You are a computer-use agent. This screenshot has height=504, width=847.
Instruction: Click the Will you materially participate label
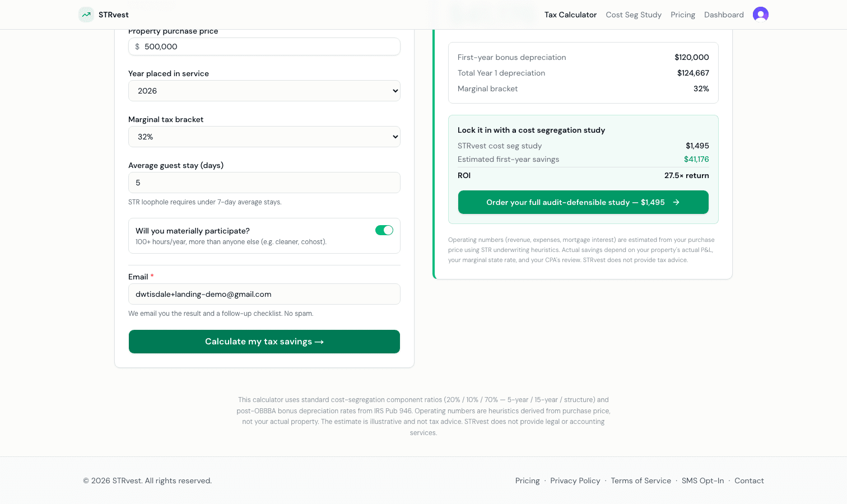point(193,231)
